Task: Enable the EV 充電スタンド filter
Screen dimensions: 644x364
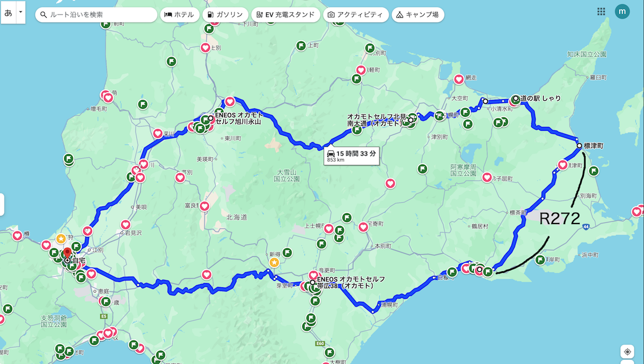Action: tap(286, 15)
